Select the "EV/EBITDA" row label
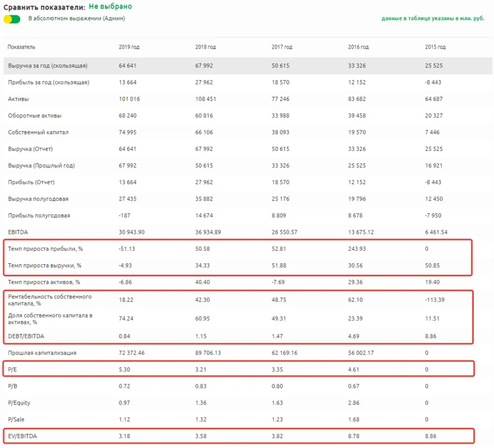 [22, 436]
